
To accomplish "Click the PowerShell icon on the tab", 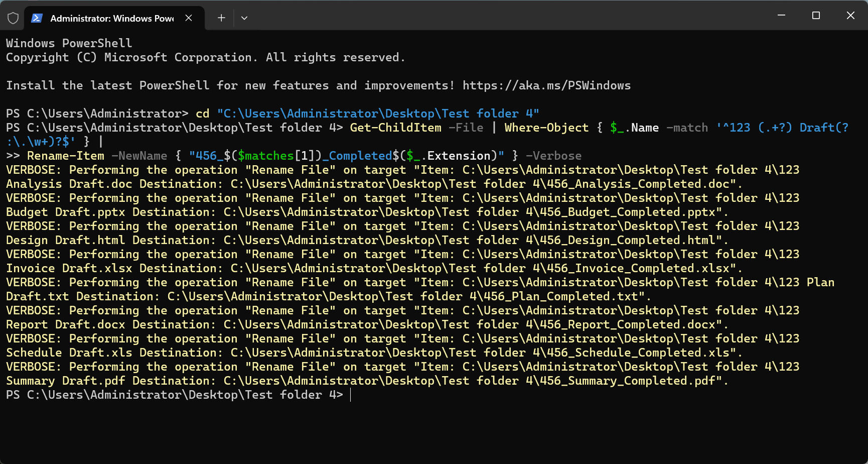I will (37, 18).
